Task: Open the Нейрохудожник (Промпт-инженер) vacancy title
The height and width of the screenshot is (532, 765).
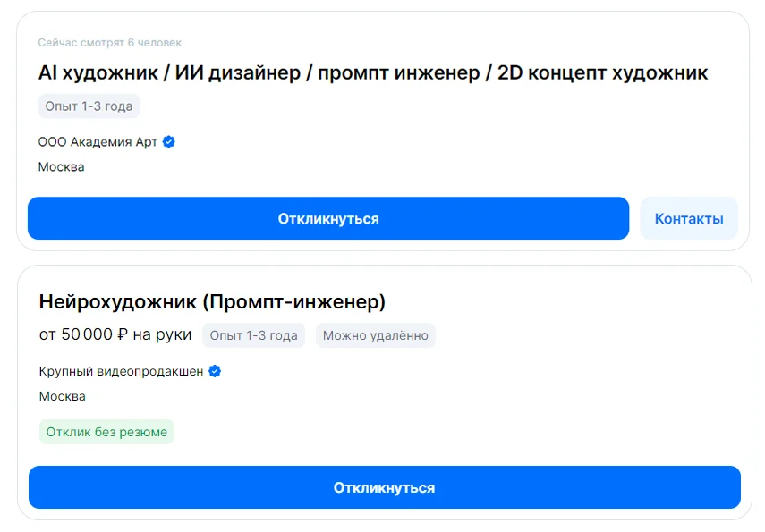Action: coord(211,302)
